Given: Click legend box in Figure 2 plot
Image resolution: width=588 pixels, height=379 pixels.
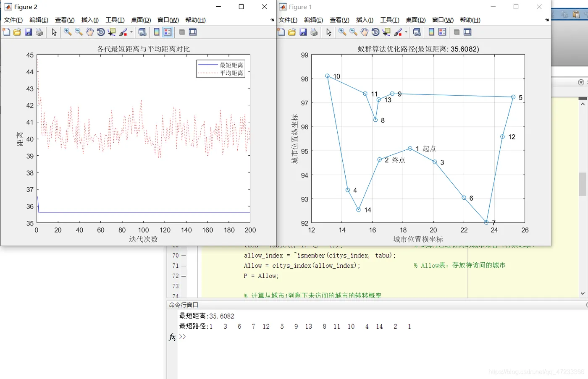Looking at the screenshot, I should tap(221, 69).
